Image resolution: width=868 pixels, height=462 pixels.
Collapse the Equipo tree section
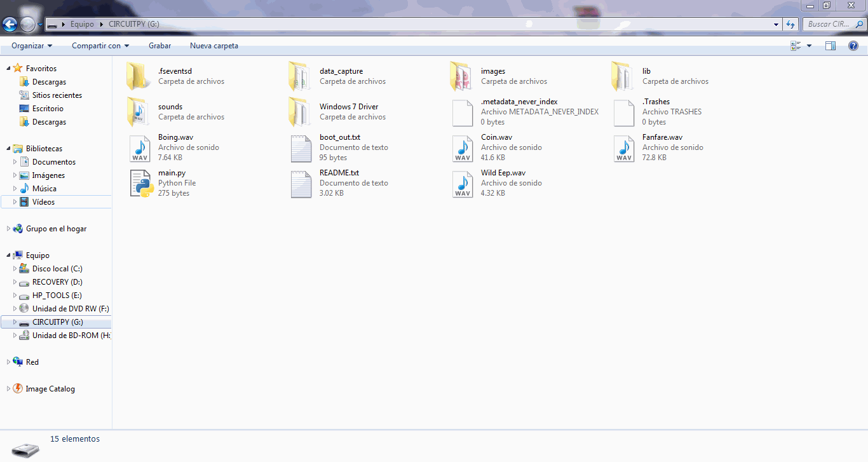[x=9, y=255]
